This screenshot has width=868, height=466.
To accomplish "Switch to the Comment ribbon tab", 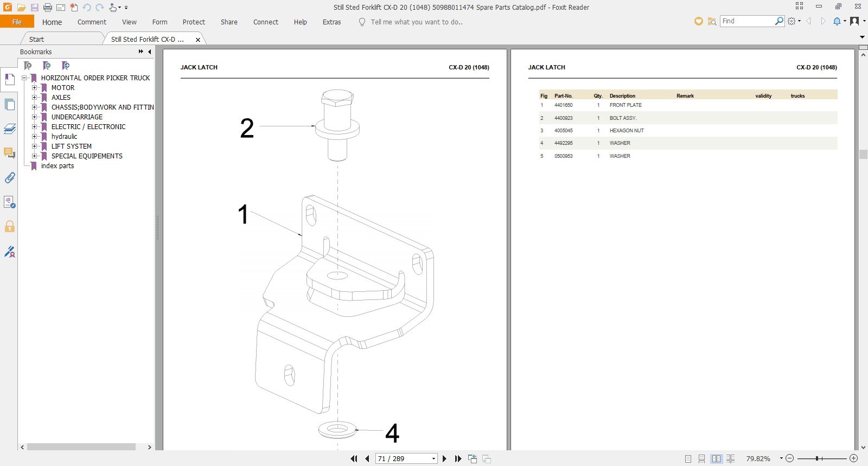I will click(92, 22).
